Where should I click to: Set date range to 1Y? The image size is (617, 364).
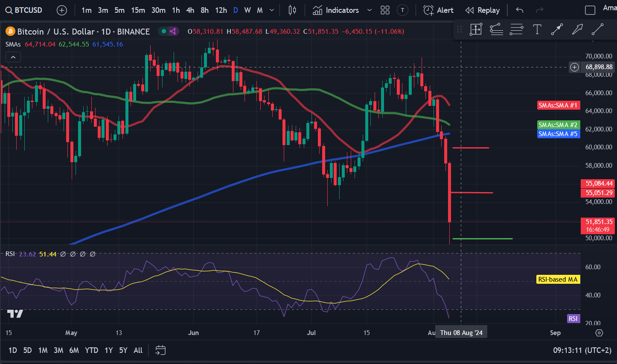coord(109,350)
